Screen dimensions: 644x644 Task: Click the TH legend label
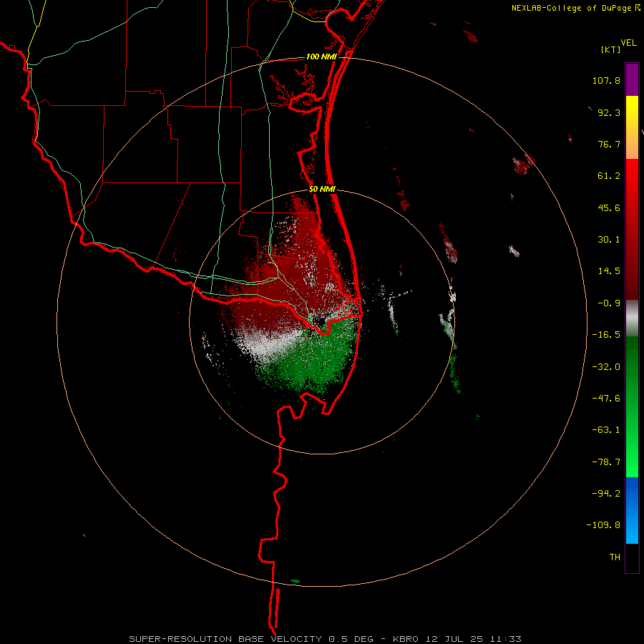point(615,557)
